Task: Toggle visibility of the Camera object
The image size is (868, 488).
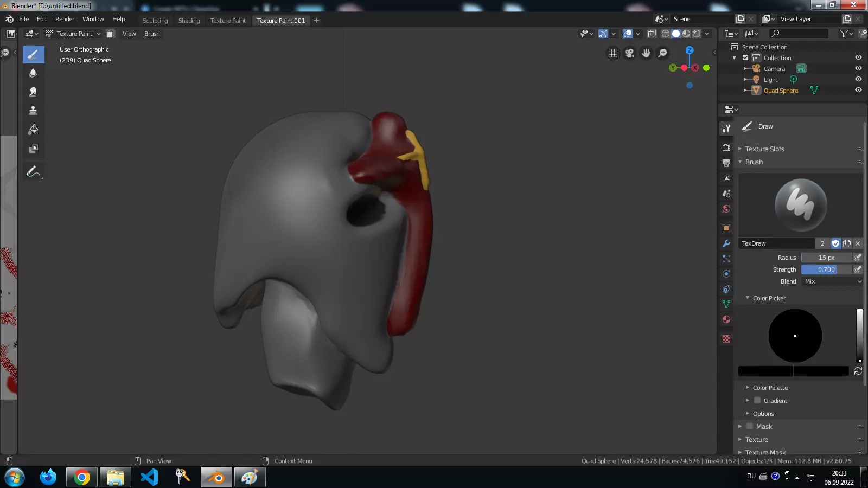Action: [858, 68]
